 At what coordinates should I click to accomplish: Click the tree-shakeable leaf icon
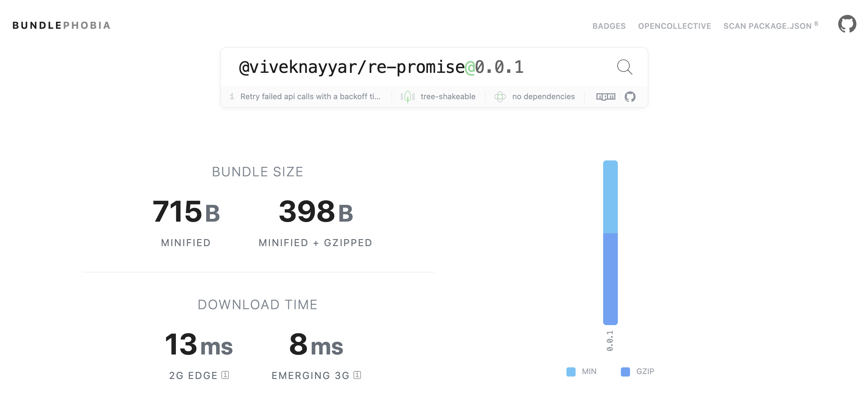pyautogui.click(x=407, y=97)
